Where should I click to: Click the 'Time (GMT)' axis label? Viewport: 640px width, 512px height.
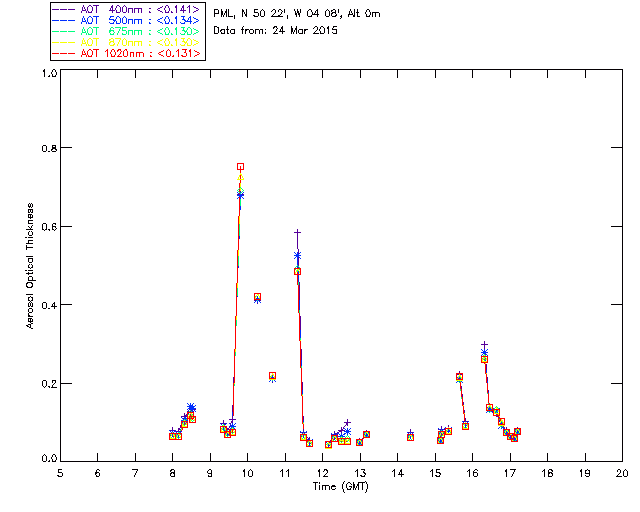pyautogui.click(x=340, y=487)
